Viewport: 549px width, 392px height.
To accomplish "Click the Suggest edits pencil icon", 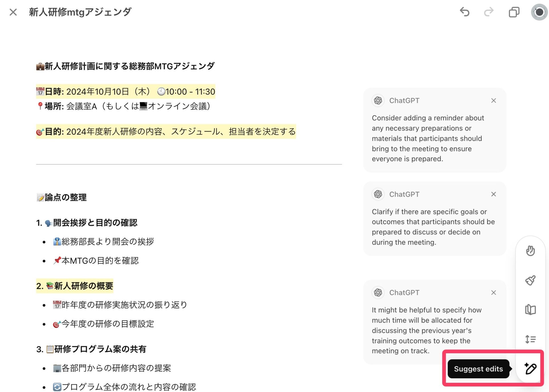I will coord(530,369).
